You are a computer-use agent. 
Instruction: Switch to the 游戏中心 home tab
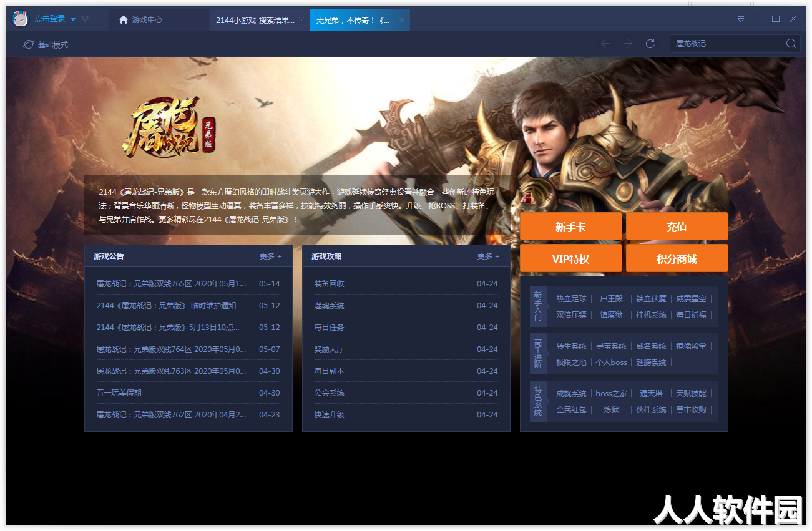(x=141, y=20)
